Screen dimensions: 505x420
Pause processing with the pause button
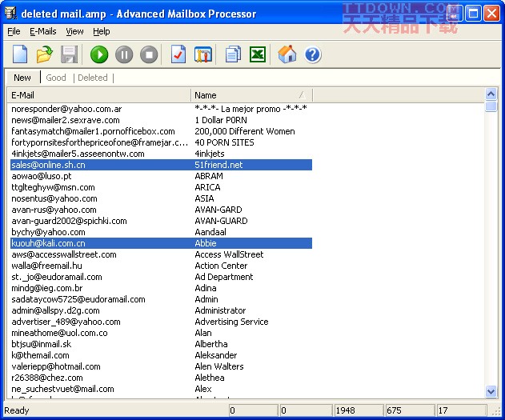point(124,54)
